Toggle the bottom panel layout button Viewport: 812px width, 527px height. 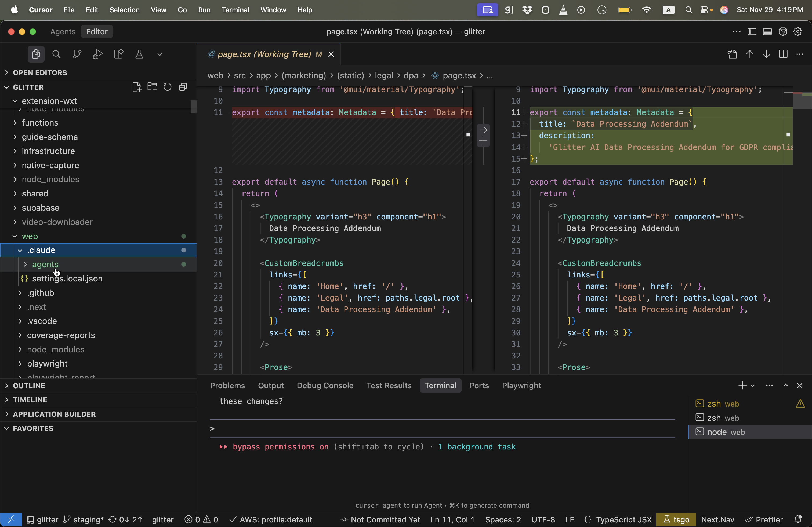pos(767,31)
